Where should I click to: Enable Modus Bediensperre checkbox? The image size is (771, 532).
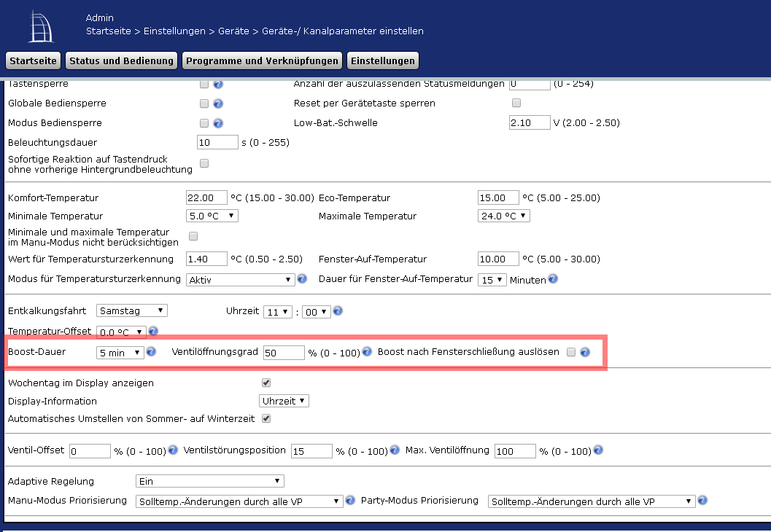pyautogui.click(x=204, y=123)
